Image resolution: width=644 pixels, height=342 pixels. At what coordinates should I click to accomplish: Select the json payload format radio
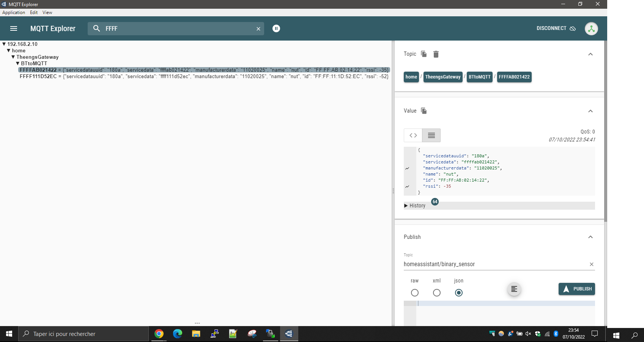459,293
